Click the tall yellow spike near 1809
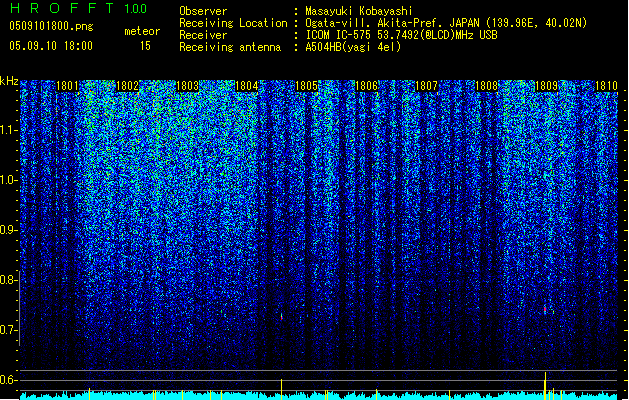This screenshot has width=629, height=400. 545,386
